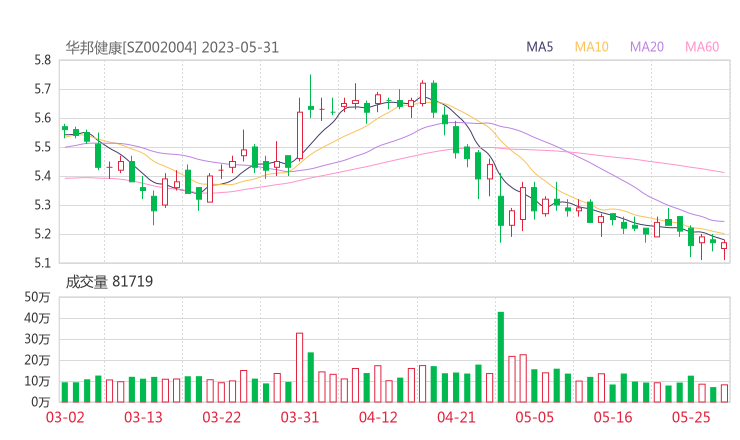
Task: Click the MA20 legend label
Action: pyautogui.click(x=647, y=47)
